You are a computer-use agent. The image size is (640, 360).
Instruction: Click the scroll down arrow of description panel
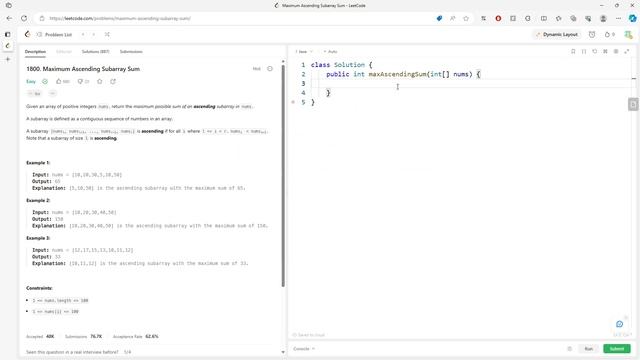coord(283,352)
